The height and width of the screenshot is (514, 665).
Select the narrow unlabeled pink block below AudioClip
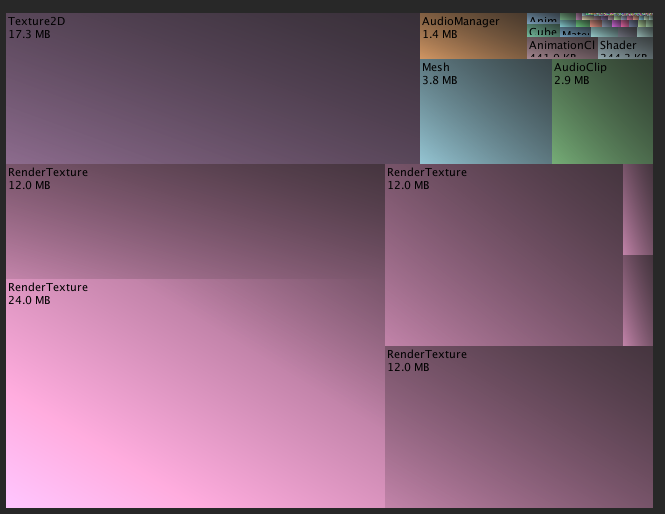click(638, 209)
